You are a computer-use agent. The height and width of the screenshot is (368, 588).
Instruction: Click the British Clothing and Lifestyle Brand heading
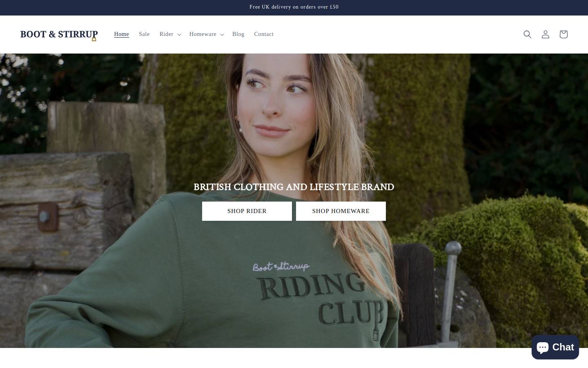point(294,187)
